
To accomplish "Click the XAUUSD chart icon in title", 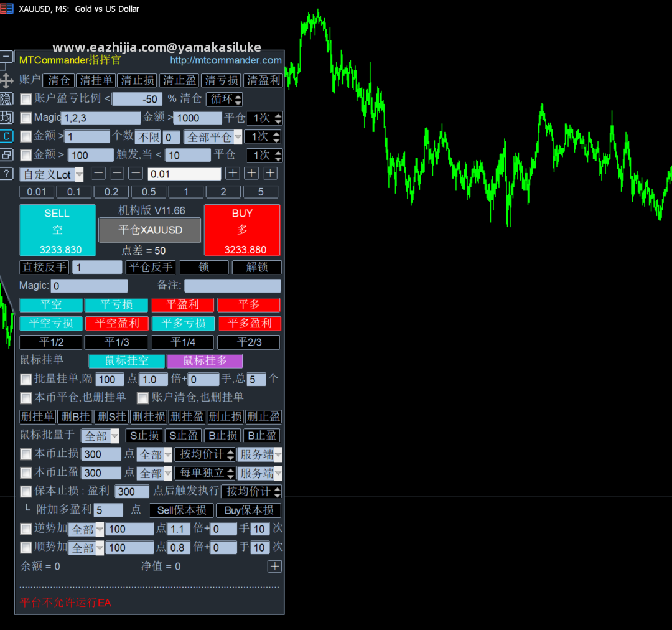I will pyautogui.click(x=6, y=9).
